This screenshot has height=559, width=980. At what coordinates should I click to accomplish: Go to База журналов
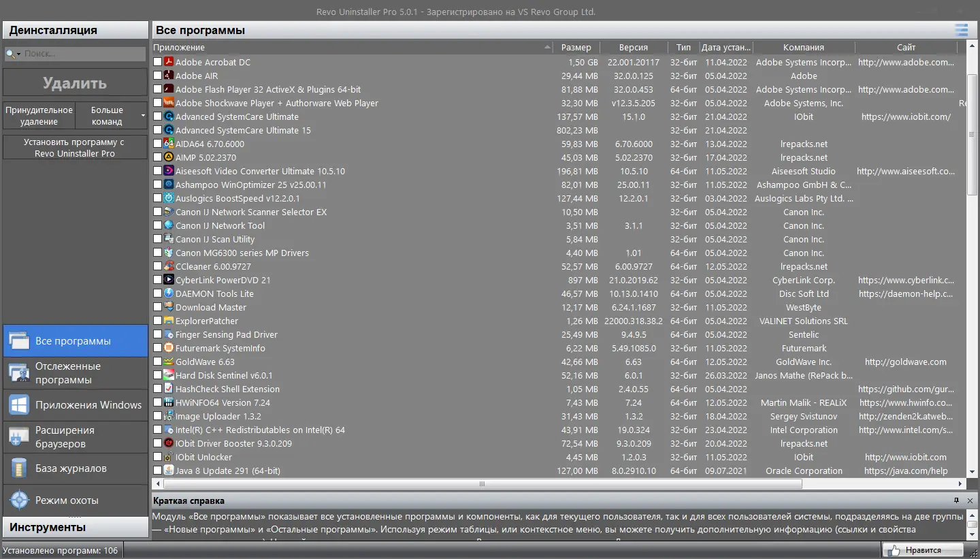[76, 468]
